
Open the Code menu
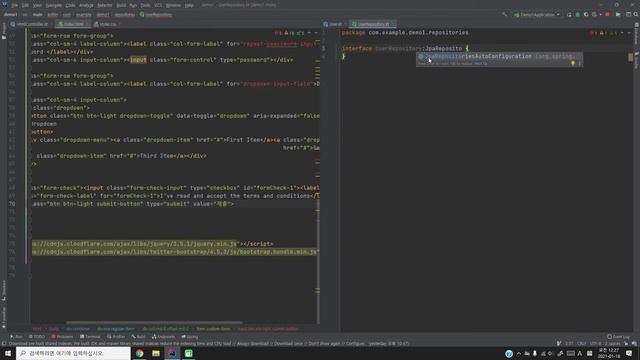point(70,5)
